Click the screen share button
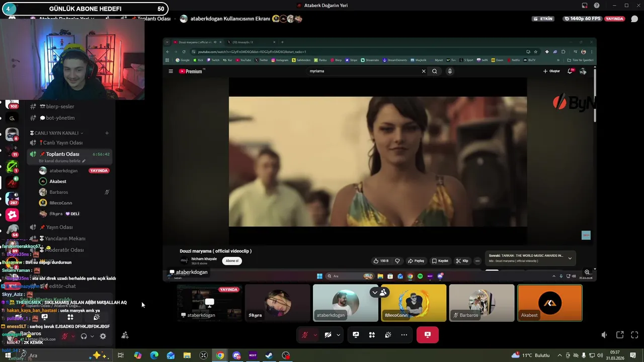The image size is (644, 362). click(356, 335)
